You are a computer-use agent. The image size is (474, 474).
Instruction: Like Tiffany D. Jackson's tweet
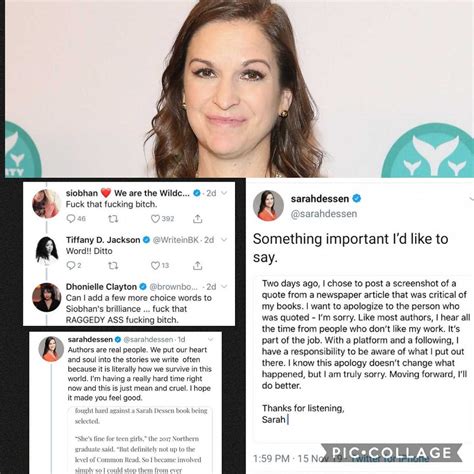(155, 265)
